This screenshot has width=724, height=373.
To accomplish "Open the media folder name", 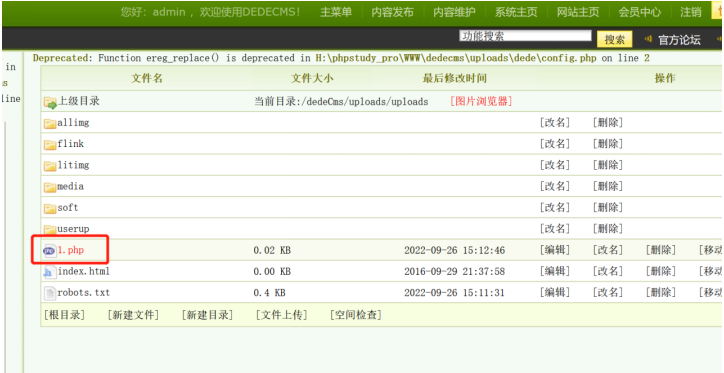I will pyautogui.click(x=70, y=186).
